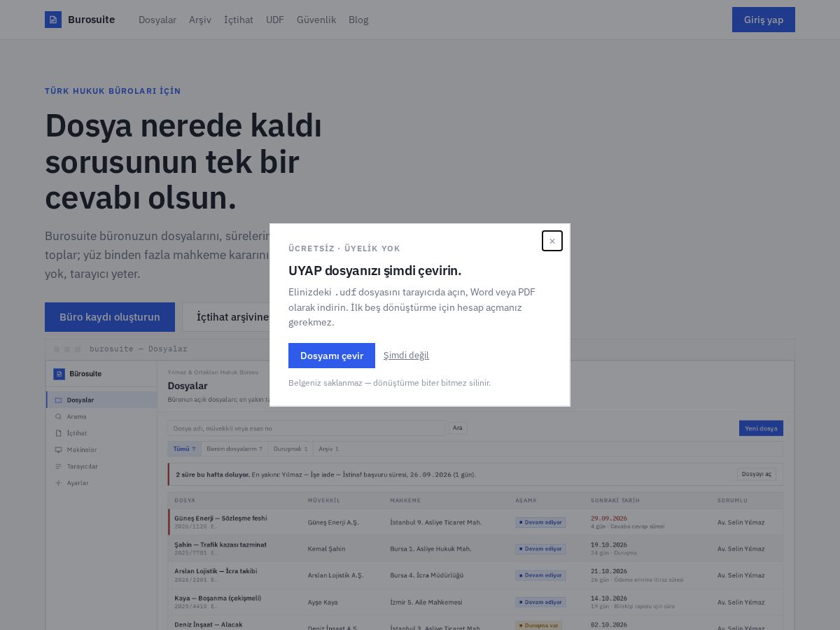This screenshot has height=630, width=840.
Task: Click Devam ediyor badge in Ayşe Kaya row
Action: (x=540, y=602)
